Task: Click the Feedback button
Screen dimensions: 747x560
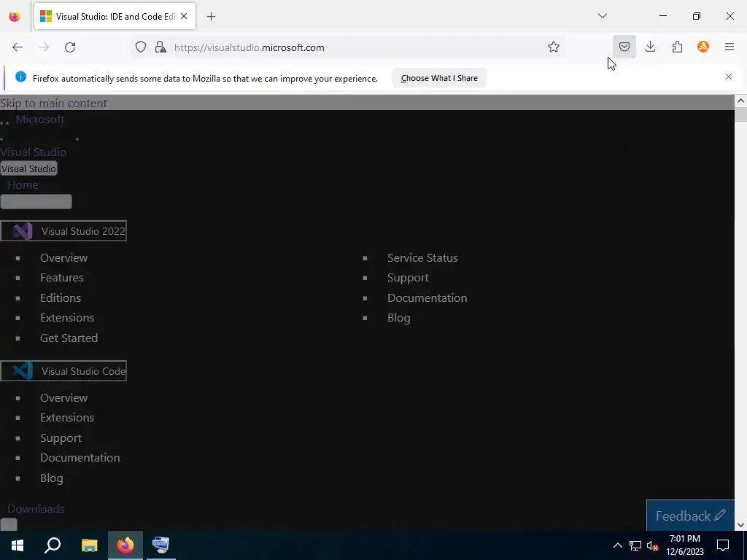Action: (690, 516)
